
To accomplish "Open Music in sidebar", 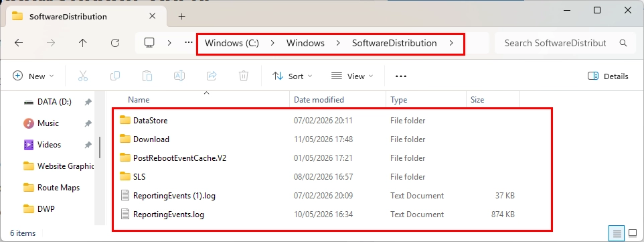I will [x=48, y=123].
